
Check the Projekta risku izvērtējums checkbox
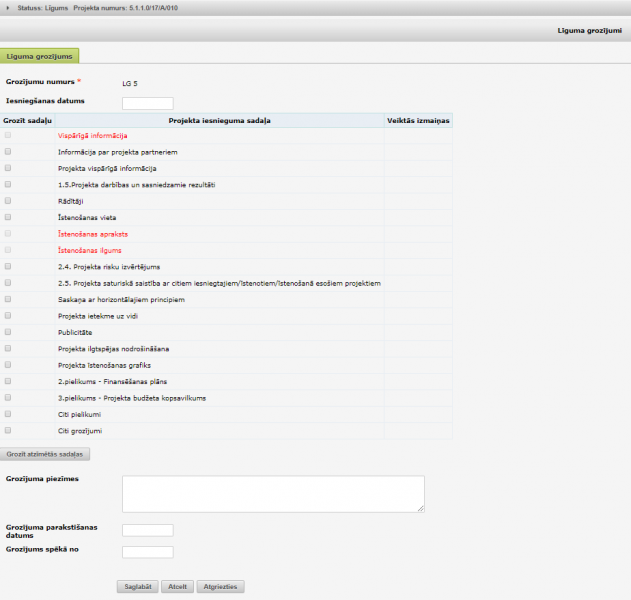(8, 267)
